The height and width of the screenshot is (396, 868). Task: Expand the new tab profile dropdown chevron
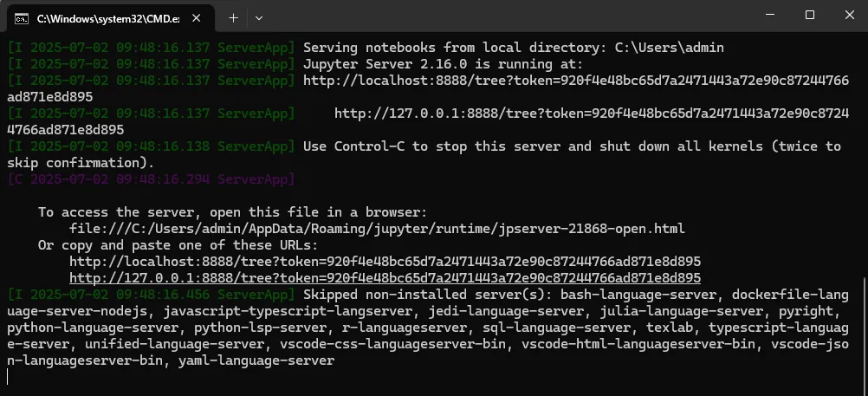(258, 17)
